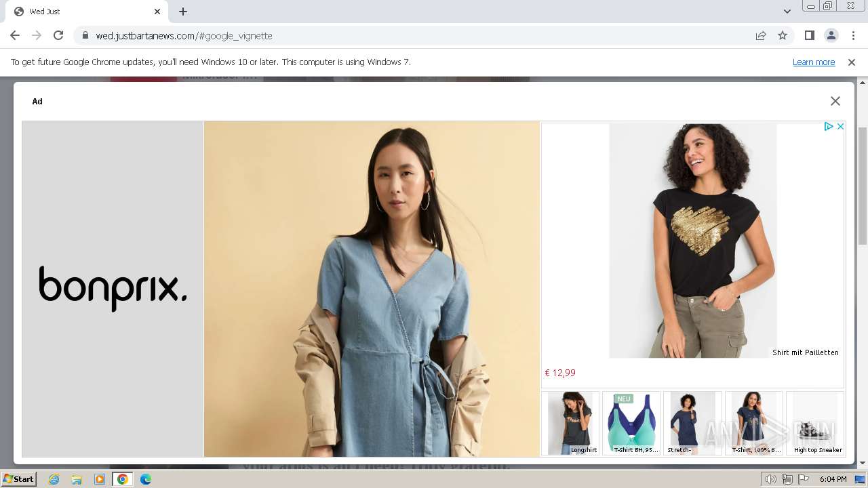This screenshot has width=868, height=488.
Task: Open Chrome's three-dot menu
Action: tap(853, 35)
